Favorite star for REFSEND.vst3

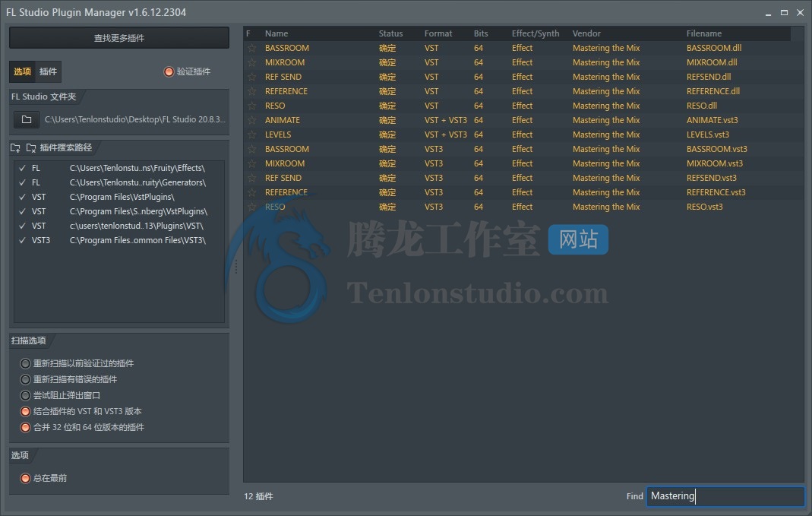(x=251, y=179)
